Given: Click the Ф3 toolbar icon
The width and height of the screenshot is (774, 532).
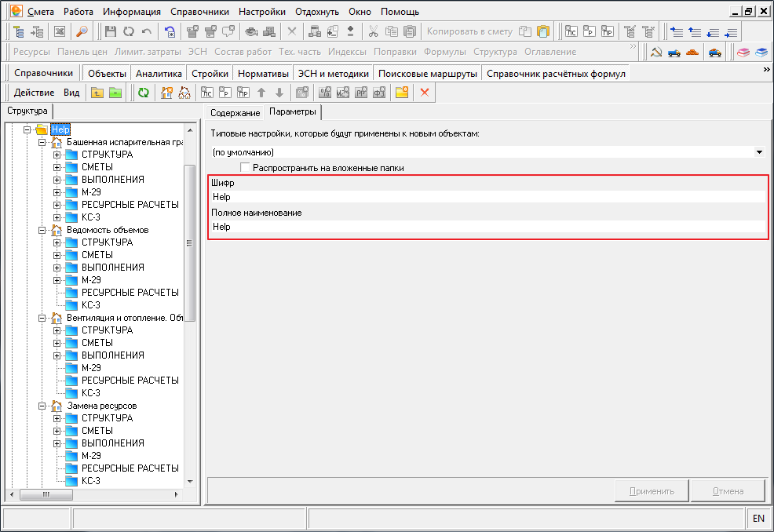Looking at the screenshot, I should pyautogui.click(x=378, y=93).
